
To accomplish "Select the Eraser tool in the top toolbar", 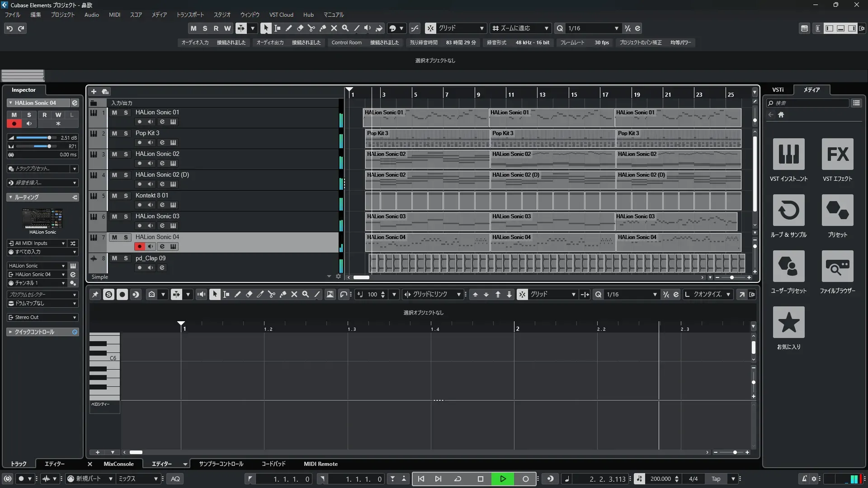I will click(x=300, y=28).
